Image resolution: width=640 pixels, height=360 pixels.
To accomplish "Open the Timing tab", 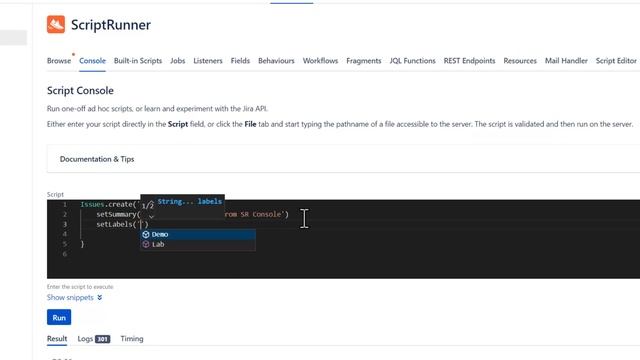I will pyautogui.click(x=132, y=338).
